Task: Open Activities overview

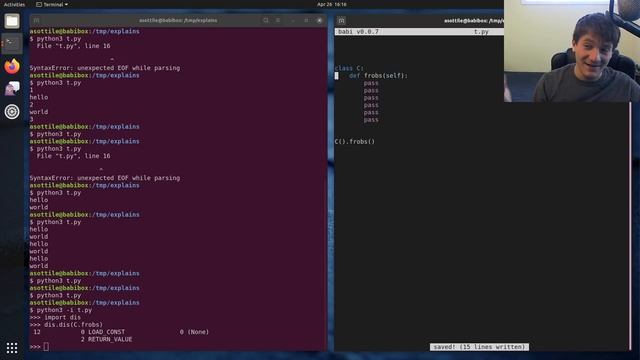Action: pyautogui.click(x=14, y=4)
